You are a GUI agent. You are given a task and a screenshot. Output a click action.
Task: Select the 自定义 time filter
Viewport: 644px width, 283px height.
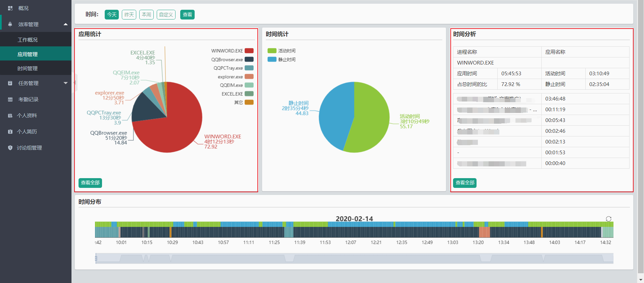166,14
